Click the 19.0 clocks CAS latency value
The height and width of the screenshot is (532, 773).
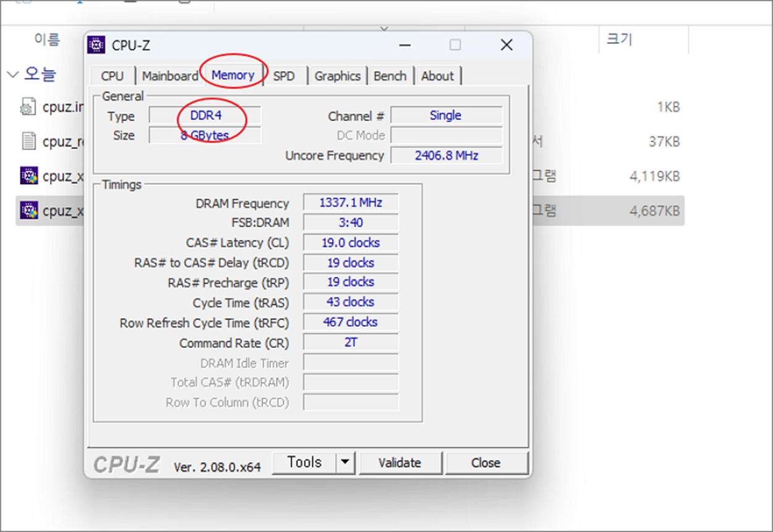coord(351,243)
